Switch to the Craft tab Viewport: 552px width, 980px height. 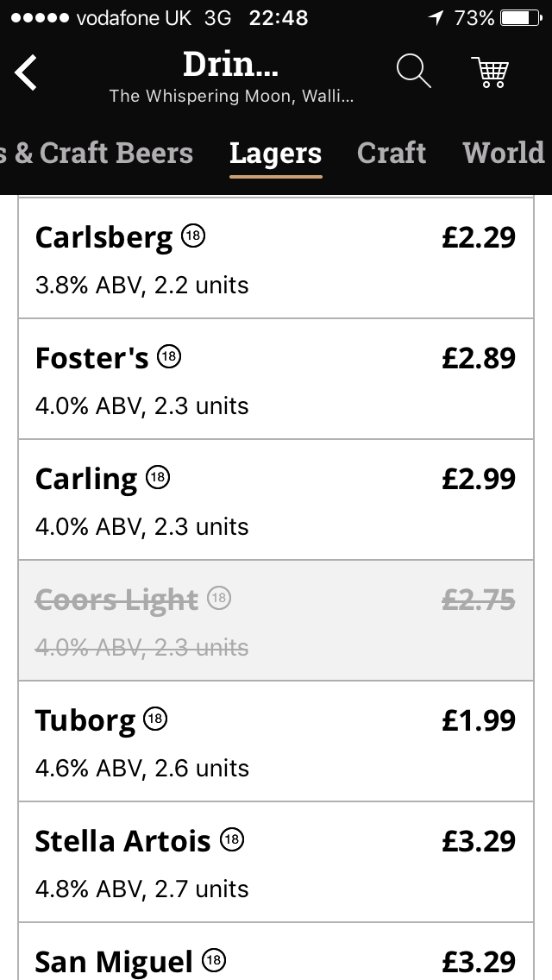point(392,154)
